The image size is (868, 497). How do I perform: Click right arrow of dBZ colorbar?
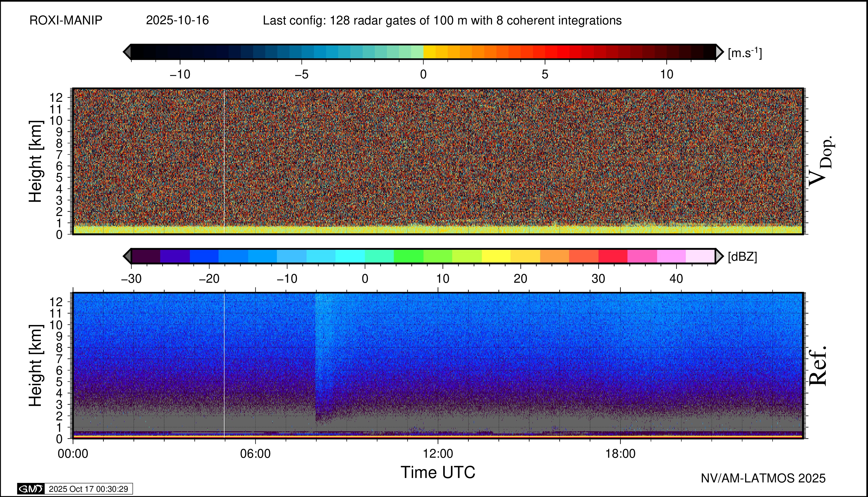point(719,256)
